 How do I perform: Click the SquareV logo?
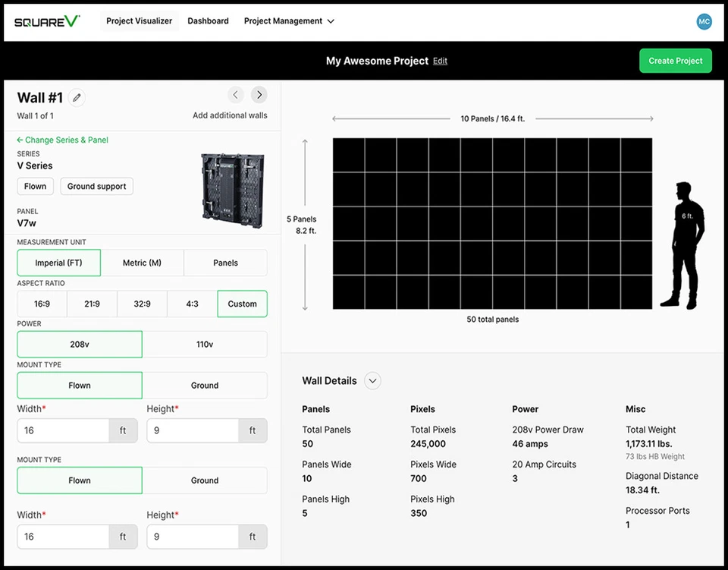click(x=47, y=21)
